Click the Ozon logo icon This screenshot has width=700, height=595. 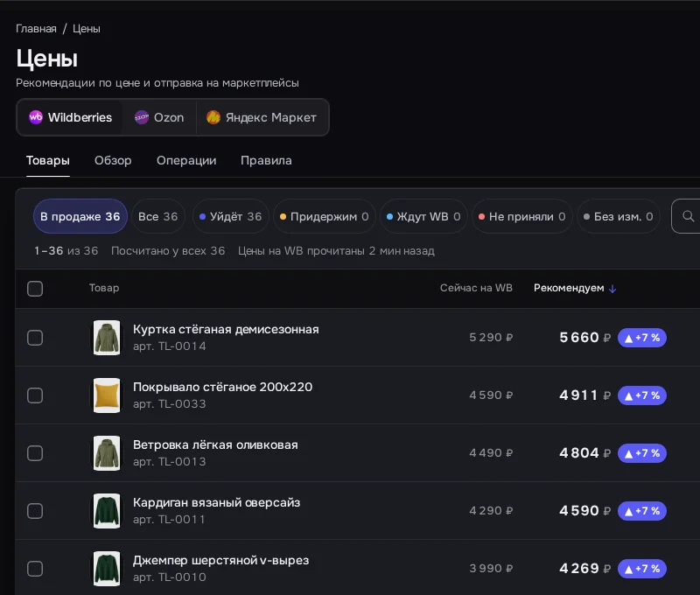[x=142, y=117]
